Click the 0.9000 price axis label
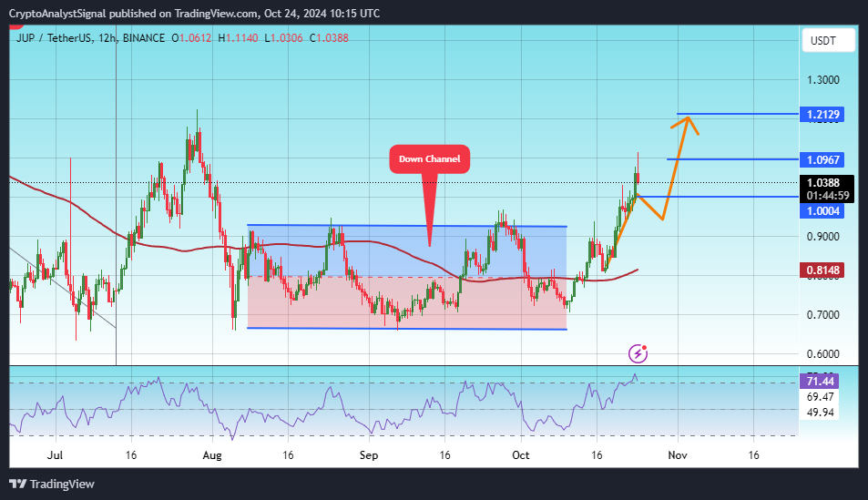Viewport: 868px width, 500px height. 823,237
